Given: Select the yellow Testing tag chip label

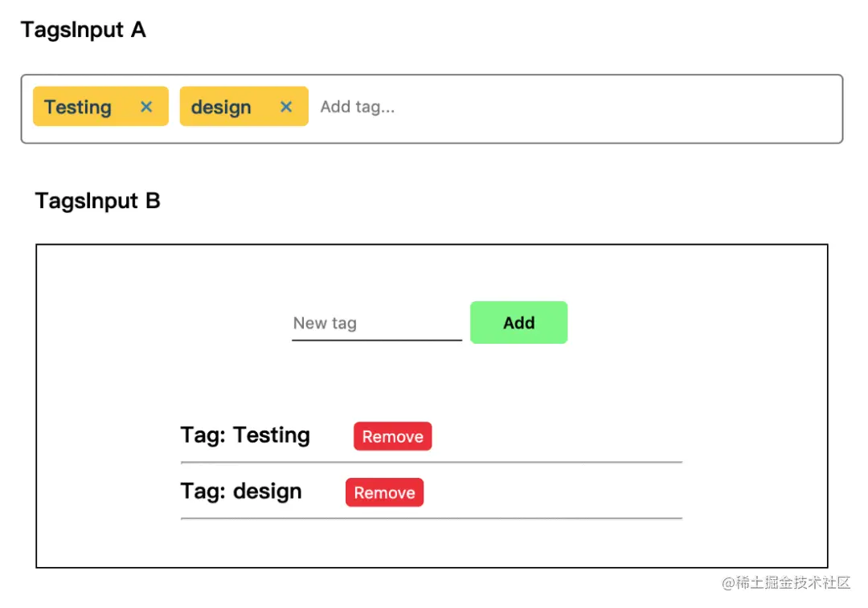Looking at the screenshot, I should [x=78, y=107].
